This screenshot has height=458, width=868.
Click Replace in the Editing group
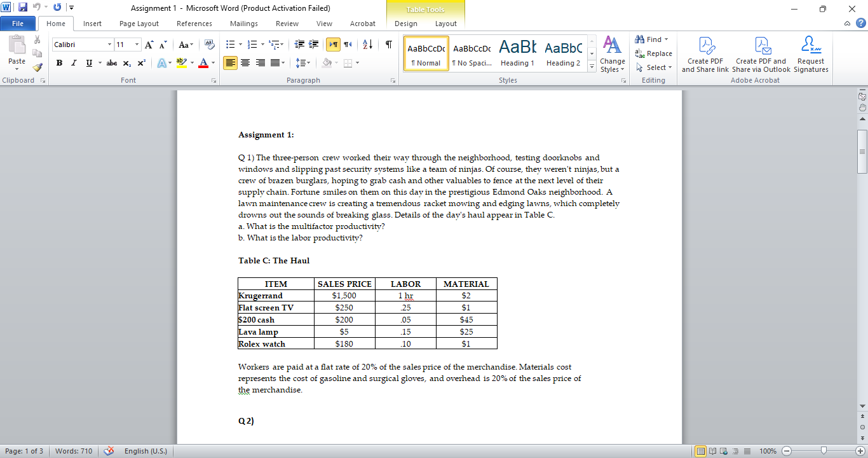pyautogui.click(x=654, y=53)
